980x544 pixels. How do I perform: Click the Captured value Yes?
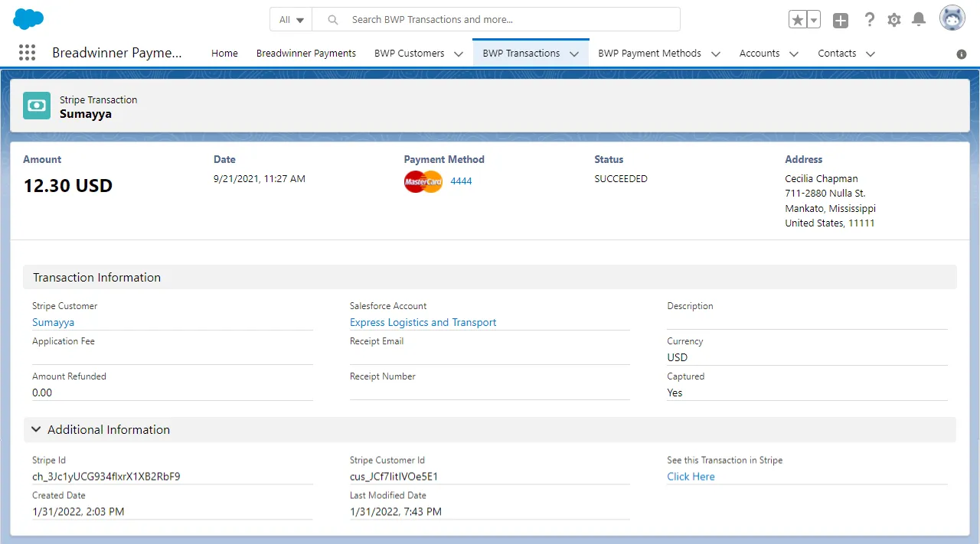click(x=675, y=393)
